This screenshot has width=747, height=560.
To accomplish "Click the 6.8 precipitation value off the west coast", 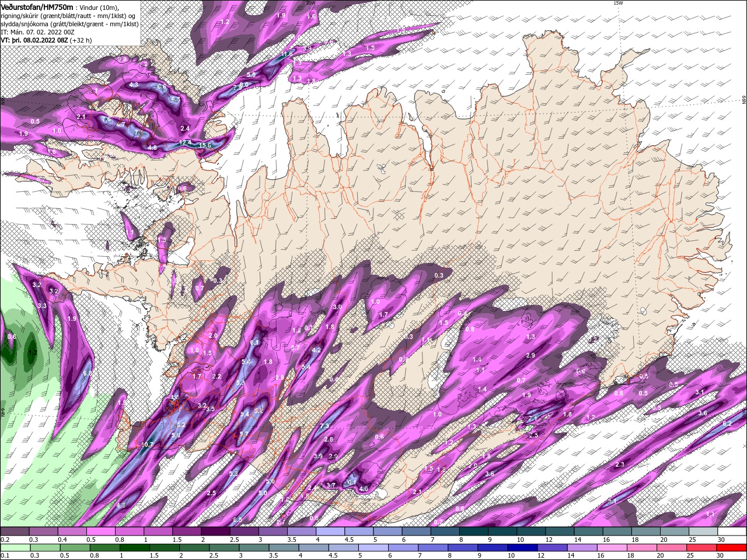I will (x=88, y=373).
